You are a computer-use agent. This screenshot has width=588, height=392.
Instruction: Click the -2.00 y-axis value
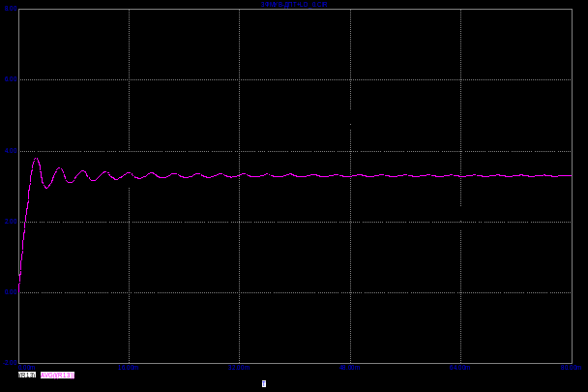pyautogui.click(x=10, y=363)
